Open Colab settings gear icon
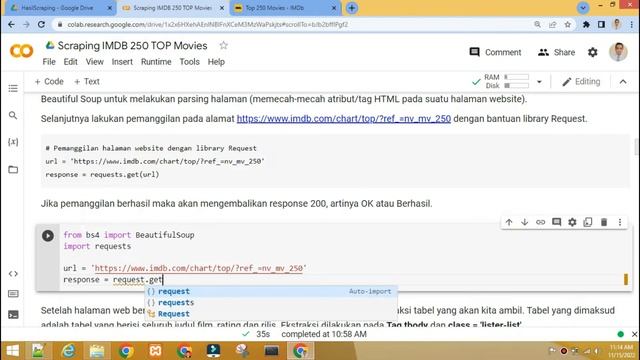The image size is (640, 360). pos(593,52)
